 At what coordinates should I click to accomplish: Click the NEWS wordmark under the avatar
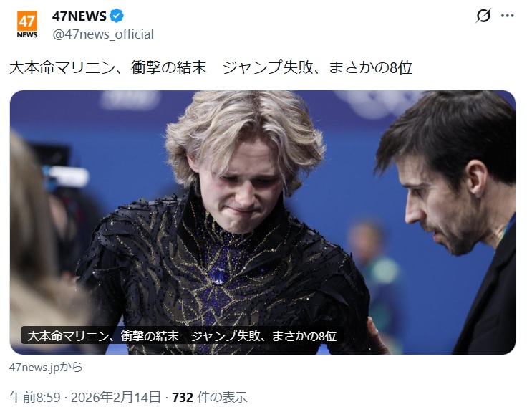pos(26,35)
